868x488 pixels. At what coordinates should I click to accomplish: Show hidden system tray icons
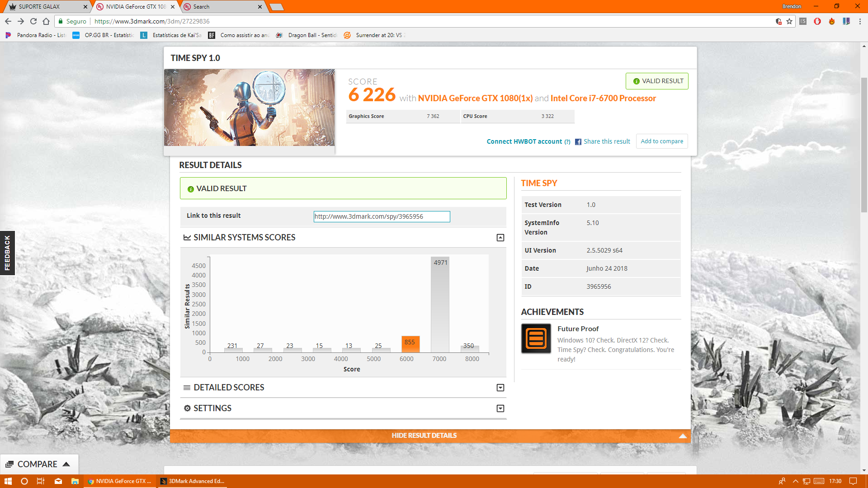coord(795,481)
